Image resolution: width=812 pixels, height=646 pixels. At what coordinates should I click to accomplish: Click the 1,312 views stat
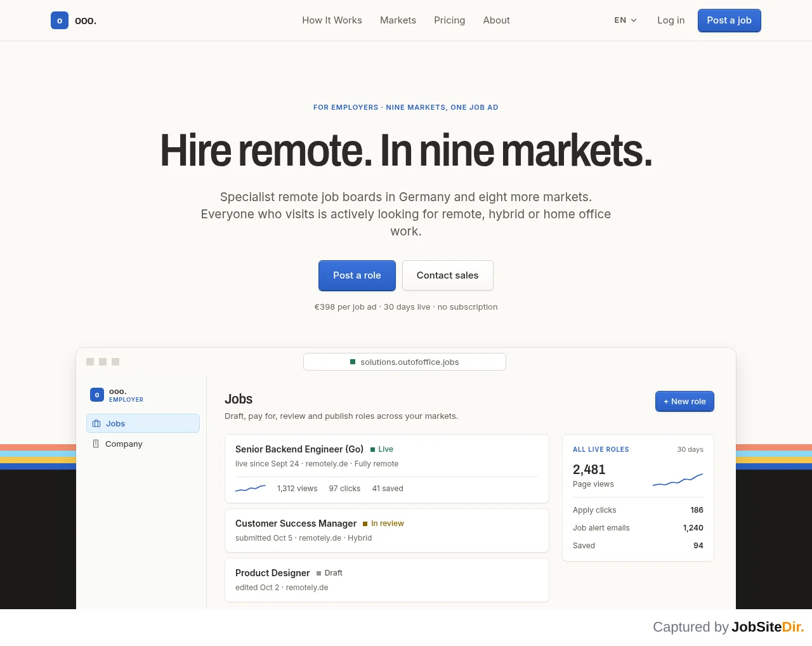click(297, 489)
